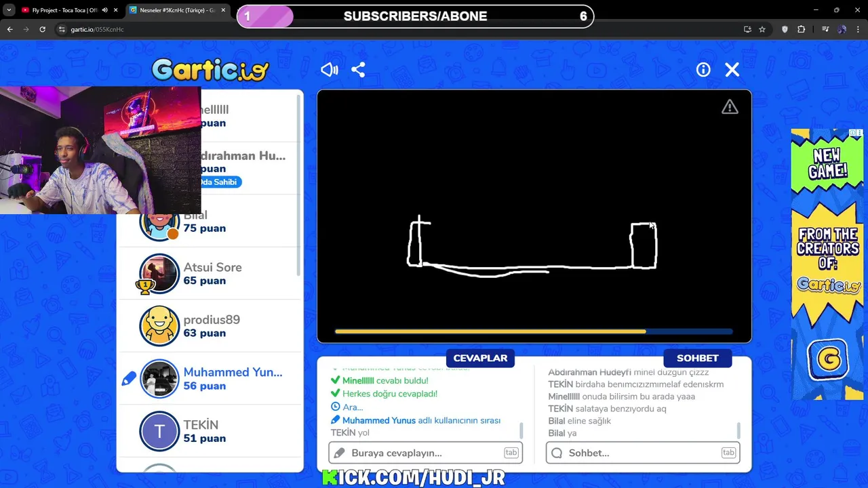The height and width of the screenshot is (488, 868).
Task: Click Muhammed Yunus's avatar
Action: [159, 379]
